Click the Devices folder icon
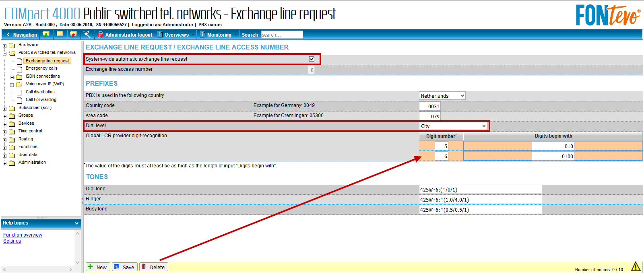The image size is (644, 274). pyautogui.click(x=12, y=124)
